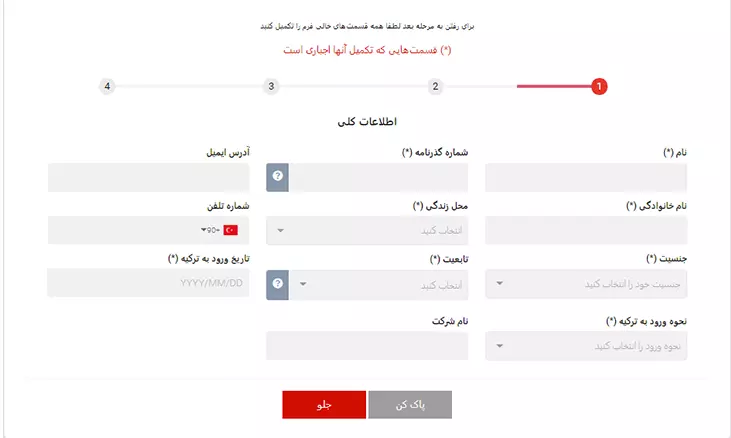Open the place of residence (محل زندگی) dropdown
Viewport: 731px width, 438px height.
click(x=366, y=231)
